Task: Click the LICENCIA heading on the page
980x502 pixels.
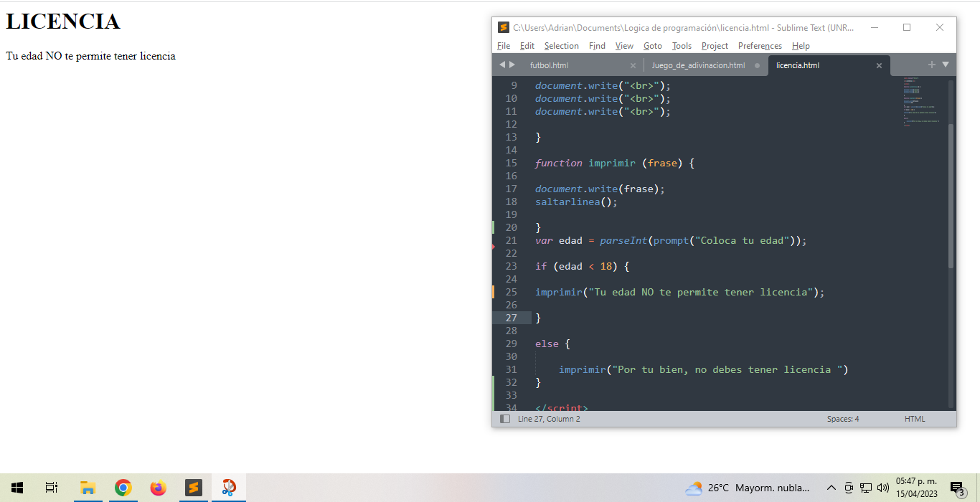Action: (63, 22)
